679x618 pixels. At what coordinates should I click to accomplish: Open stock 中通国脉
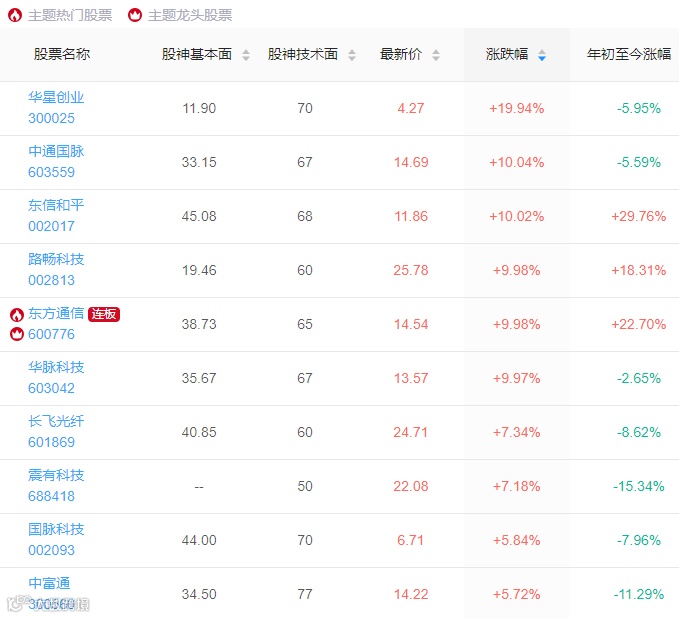pos(56,152)
